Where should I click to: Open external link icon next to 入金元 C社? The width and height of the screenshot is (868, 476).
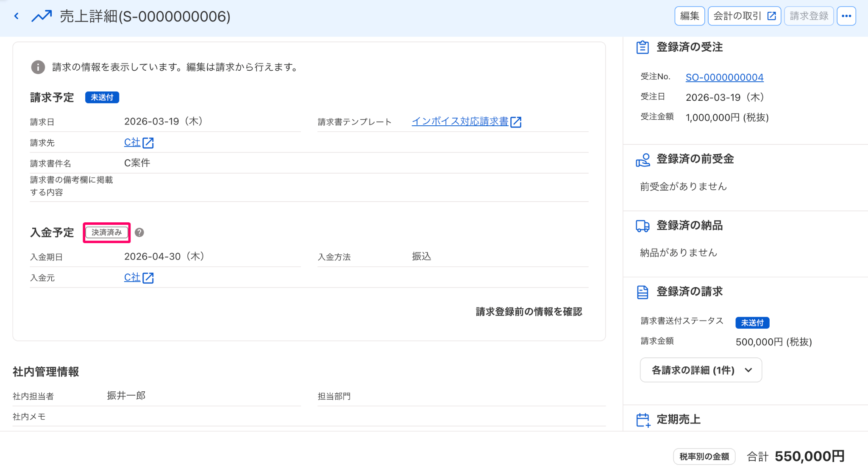tap(148, 278)
